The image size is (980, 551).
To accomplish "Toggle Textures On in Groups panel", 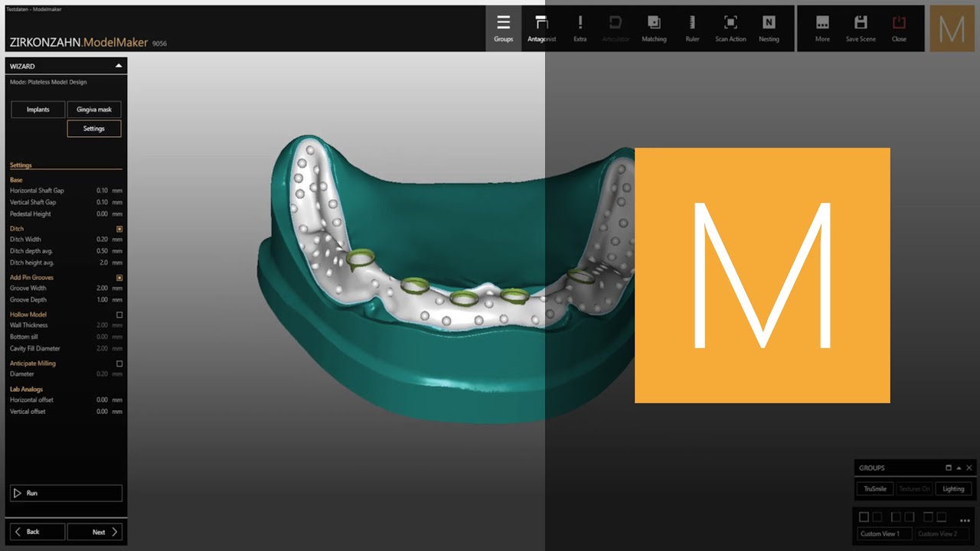I will [x=914, y=488].
